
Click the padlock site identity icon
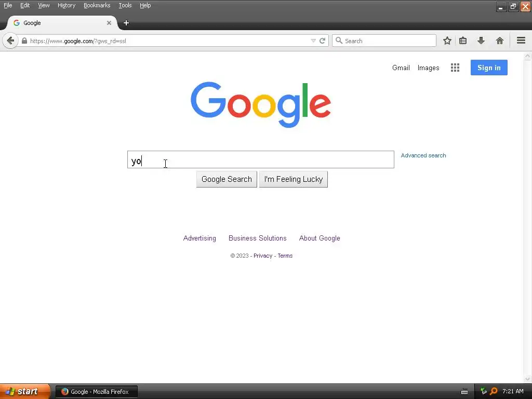[x=24, y=41]
